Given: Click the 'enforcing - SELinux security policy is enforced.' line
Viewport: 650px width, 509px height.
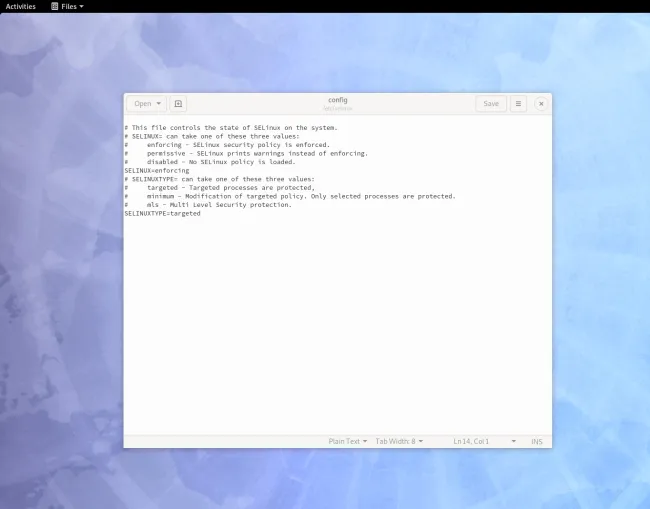Looking at the screenshot, I should click(227, 145).
